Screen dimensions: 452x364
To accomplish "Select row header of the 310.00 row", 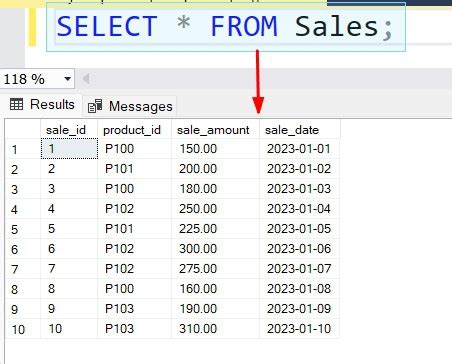I will (x=23, y=329).
